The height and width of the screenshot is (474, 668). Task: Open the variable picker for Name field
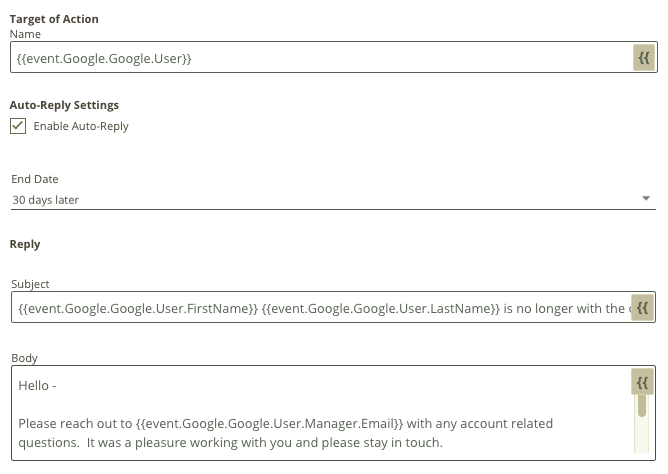(x=644, y=57)
